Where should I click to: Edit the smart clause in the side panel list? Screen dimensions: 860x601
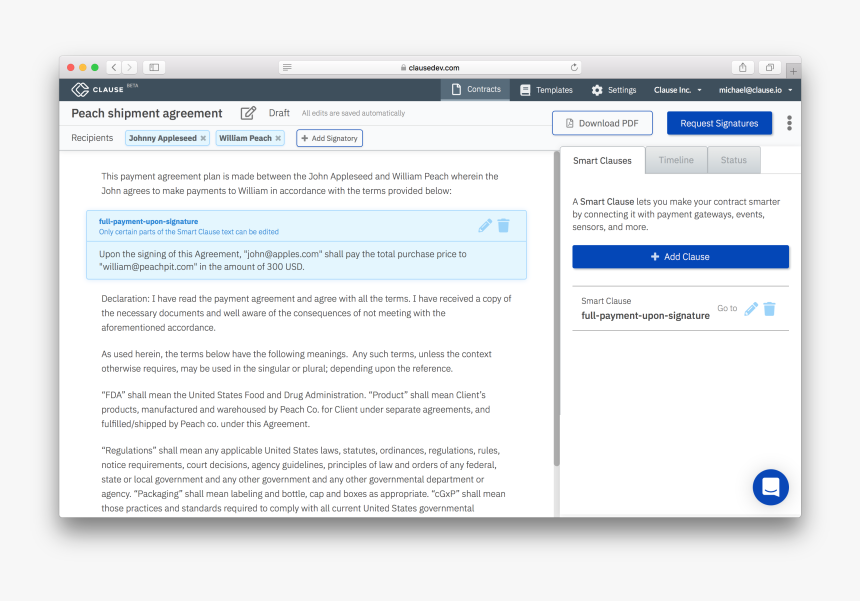pos(751,309)
